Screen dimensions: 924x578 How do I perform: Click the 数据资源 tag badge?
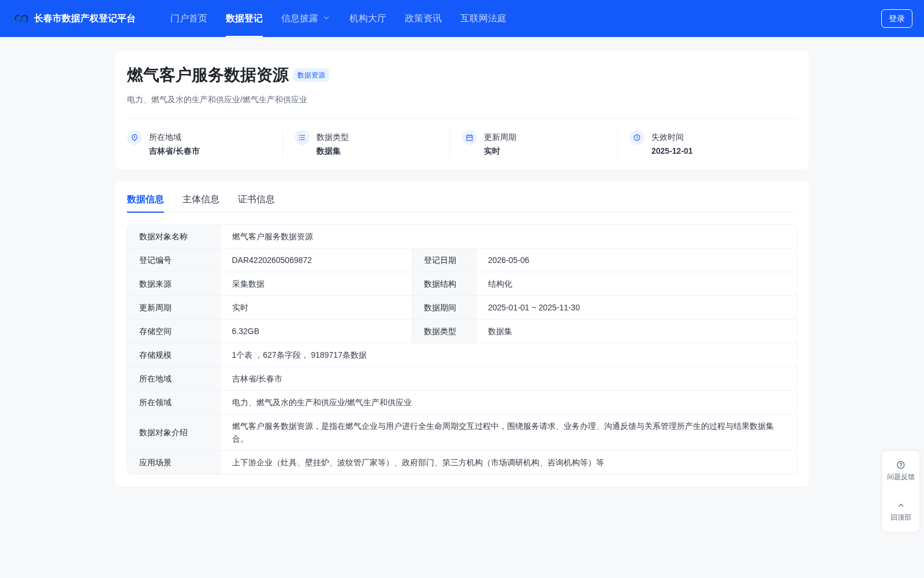point(311,75)
